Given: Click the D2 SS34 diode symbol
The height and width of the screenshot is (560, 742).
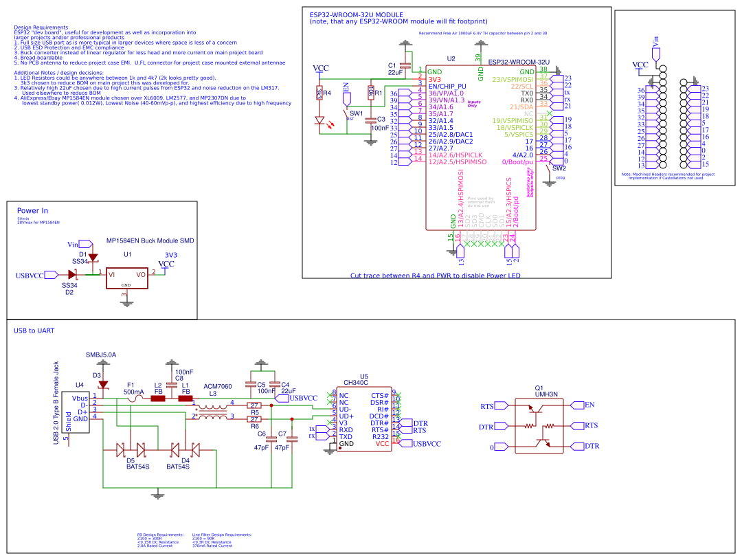Looking at the screenshot, I should (x=72, y=275).
